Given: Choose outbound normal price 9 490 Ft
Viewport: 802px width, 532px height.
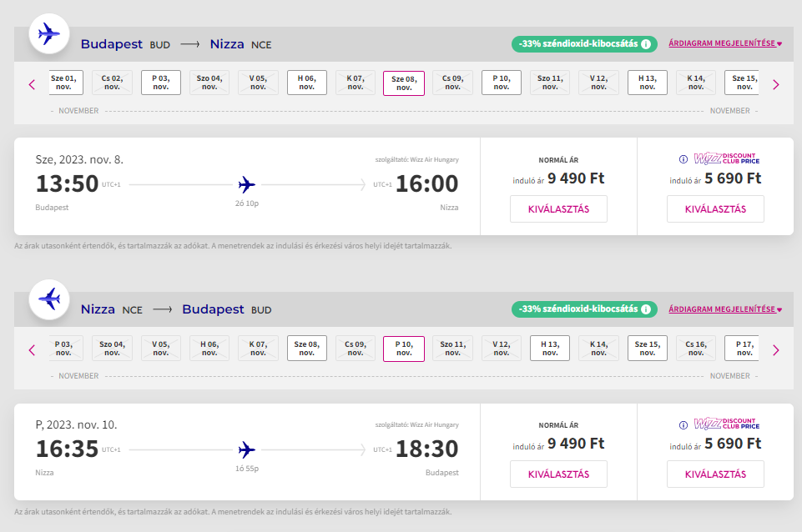Looking at the screenshot, I should [x=558, y=209].
